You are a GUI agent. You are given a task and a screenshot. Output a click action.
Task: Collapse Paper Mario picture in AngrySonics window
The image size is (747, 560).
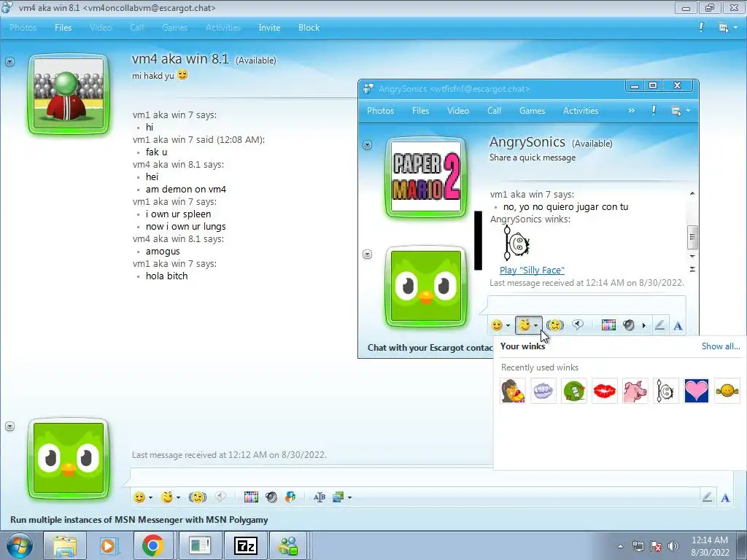pos(368,145)
